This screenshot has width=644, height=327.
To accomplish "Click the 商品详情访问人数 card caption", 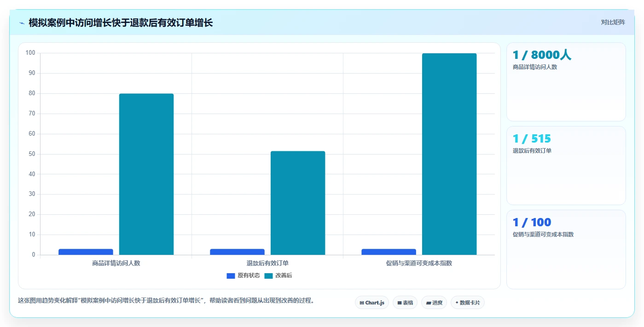I will [535, 67].
